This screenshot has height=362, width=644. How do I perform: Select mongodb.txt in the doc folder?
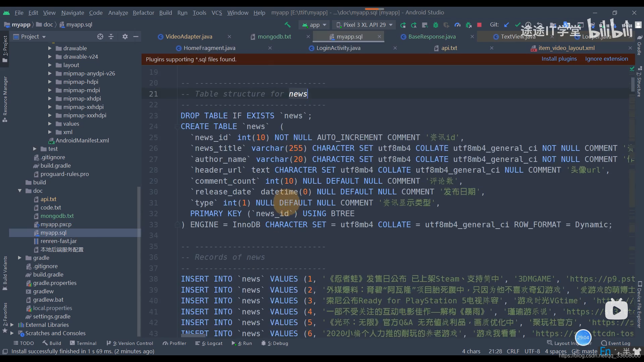(x=54, y=216)
